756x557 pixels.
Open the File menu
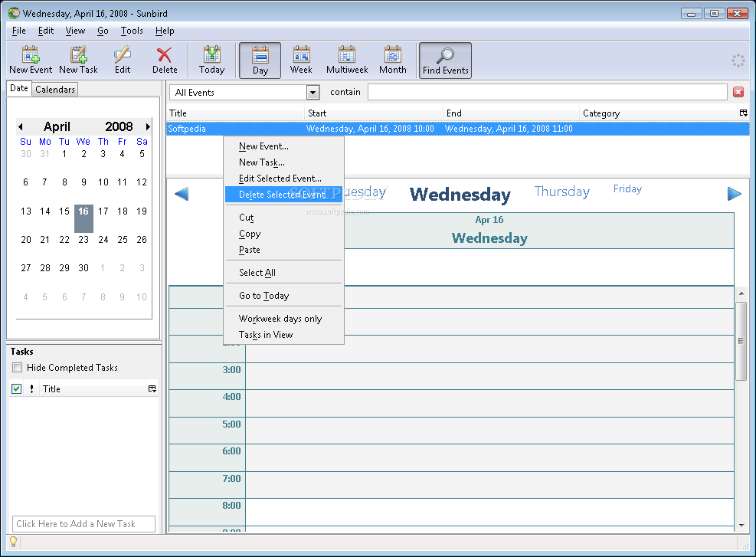click(x=19, y=31)
